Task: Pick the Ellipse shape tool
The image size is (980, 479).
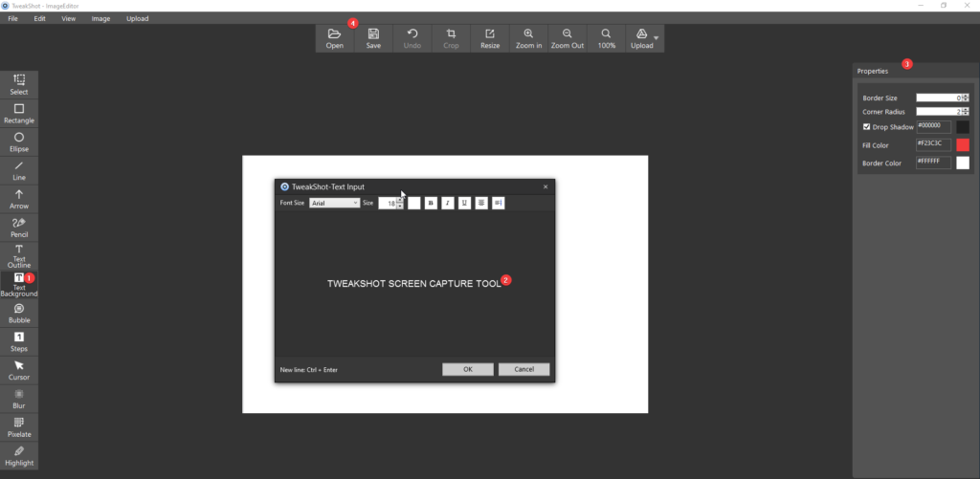Action: tap(19, 142)
